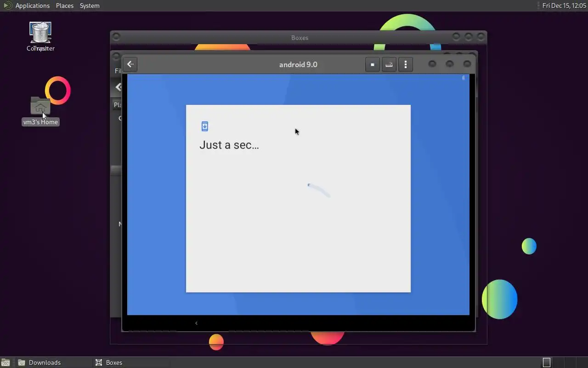Close the android 9.0 Boxes window
The image size is (588, 368).
pos(467,64)
